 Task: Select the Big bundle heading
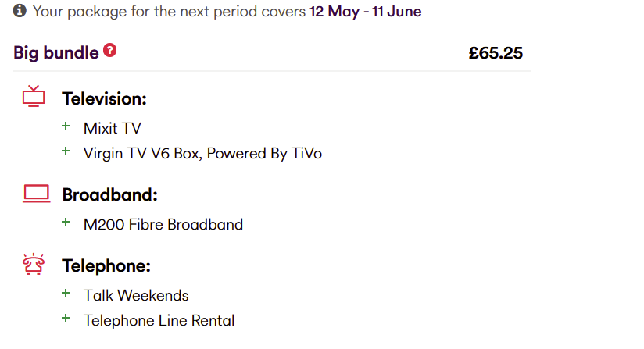click(x=56, y=53)
